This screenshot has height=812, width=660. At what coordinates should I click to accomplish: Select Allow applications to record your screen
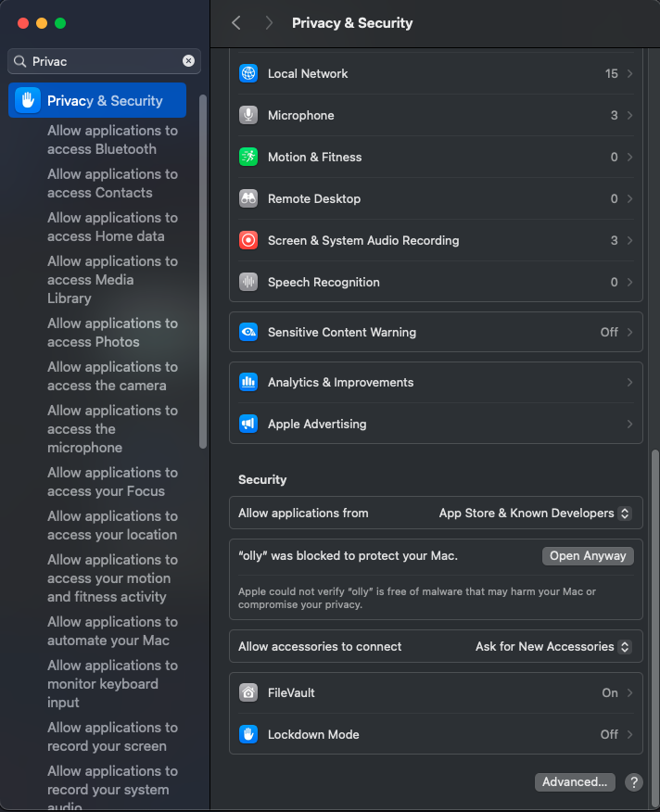click(112, 736)
